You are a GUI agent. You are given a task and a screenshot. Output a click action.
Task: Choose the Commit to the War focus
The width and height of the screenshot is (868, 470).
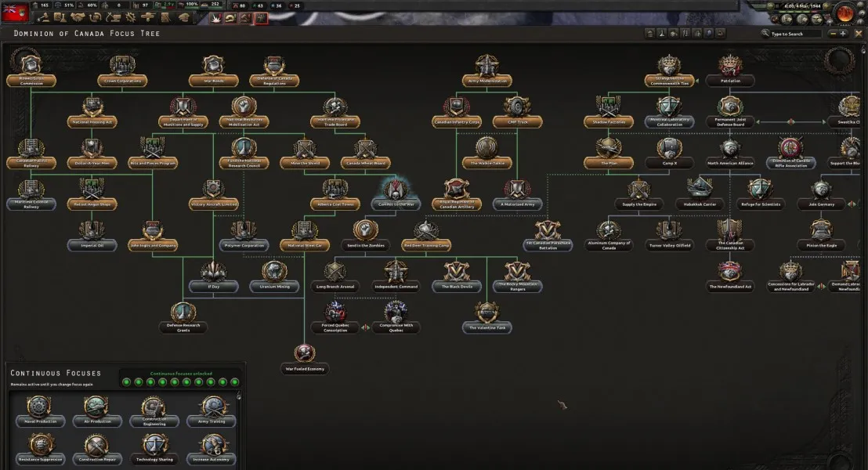[396, 192]
